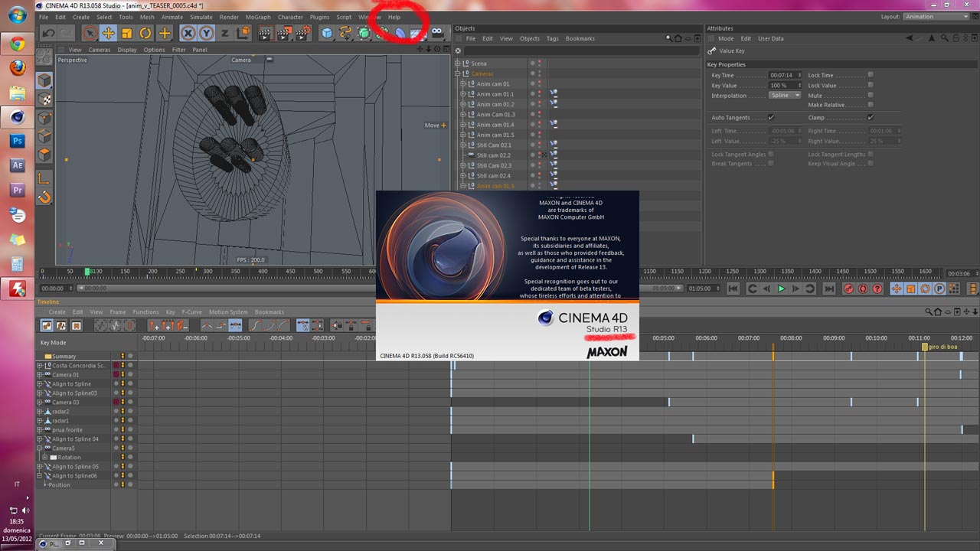Open the spline tools icon
980x551 pixels.
pos(345,33)
